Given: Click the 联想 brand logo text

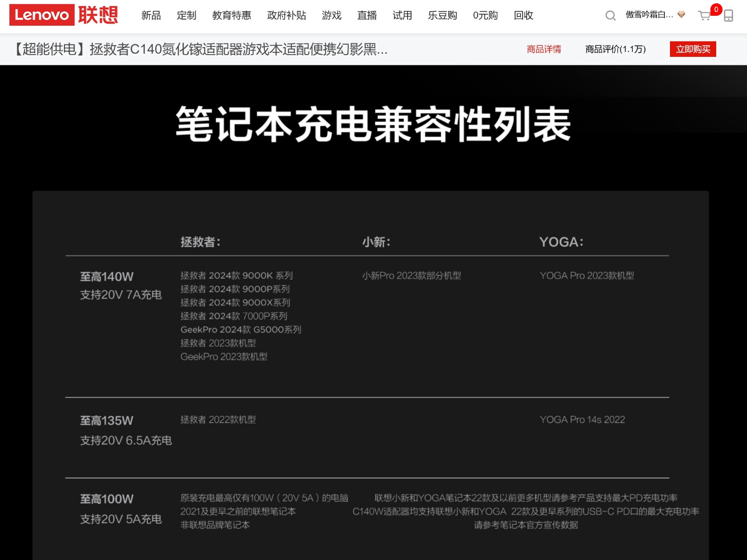Looking at the screenshot, I should 98,15.
